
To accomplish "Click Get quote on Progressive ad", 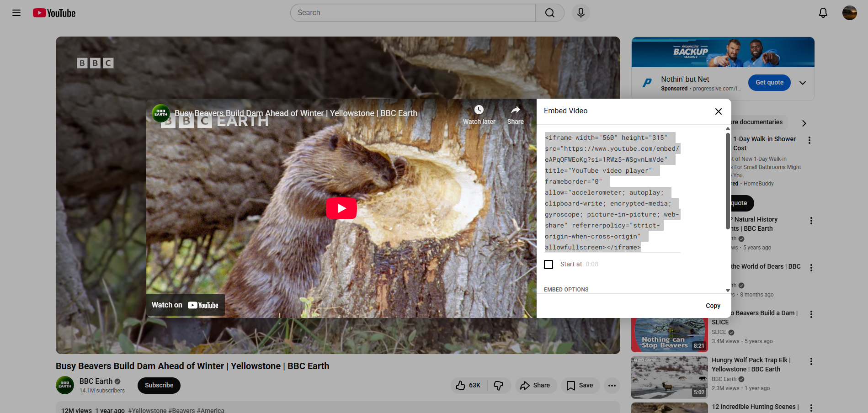I will click(x=769, y=83).
